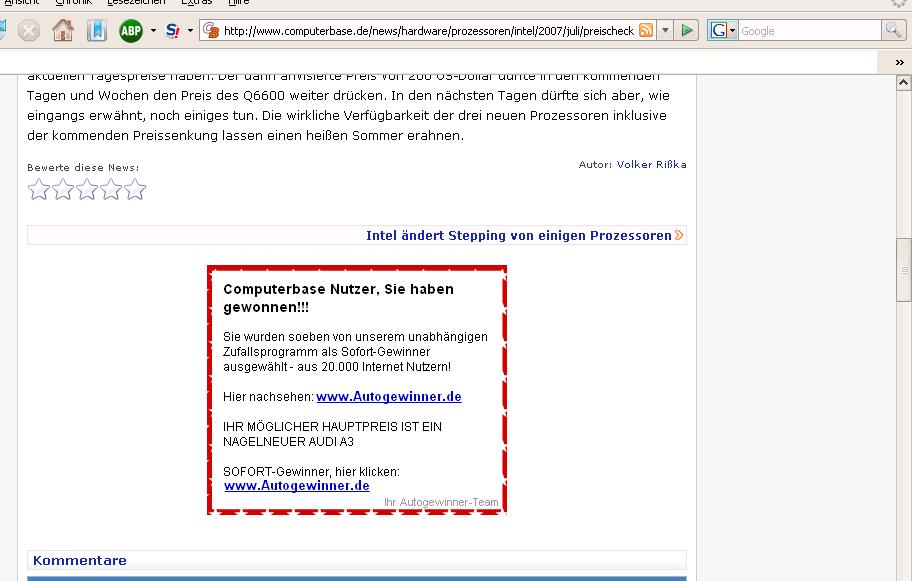Viewport: 917px width, 581px height.
Task: Open 'Intel ändert Stepping von einigen Prozessoren' link
Action: point(519,235)
